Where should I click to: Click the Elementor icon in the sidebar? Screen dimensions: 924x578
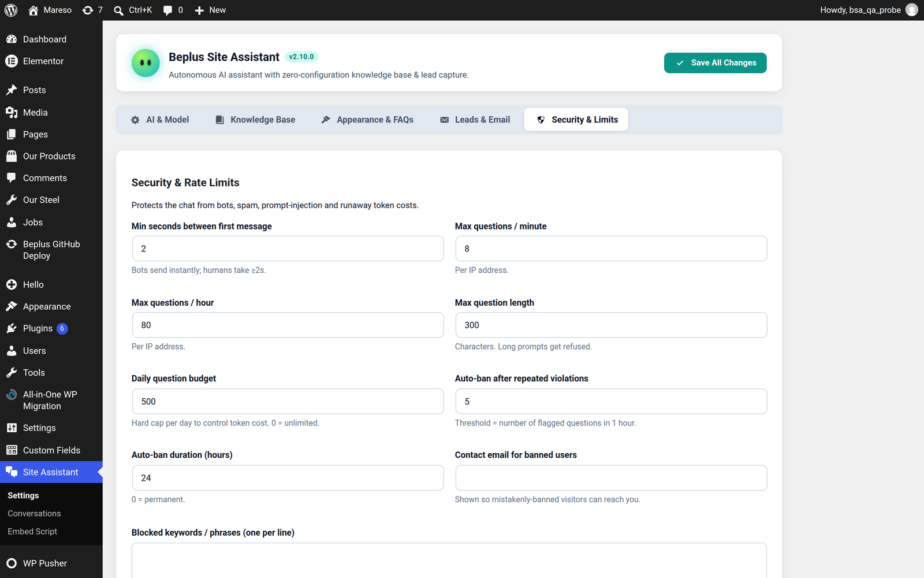coord(12,61)
